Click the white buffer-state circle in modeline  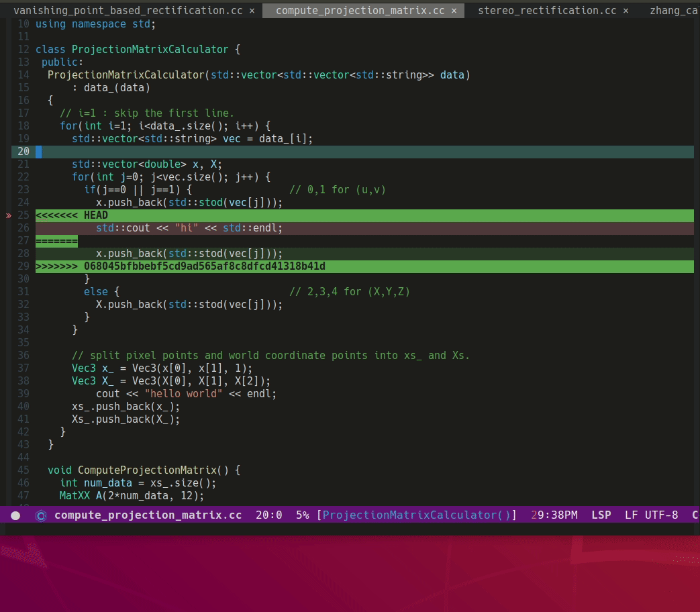[x=15, y=515]
